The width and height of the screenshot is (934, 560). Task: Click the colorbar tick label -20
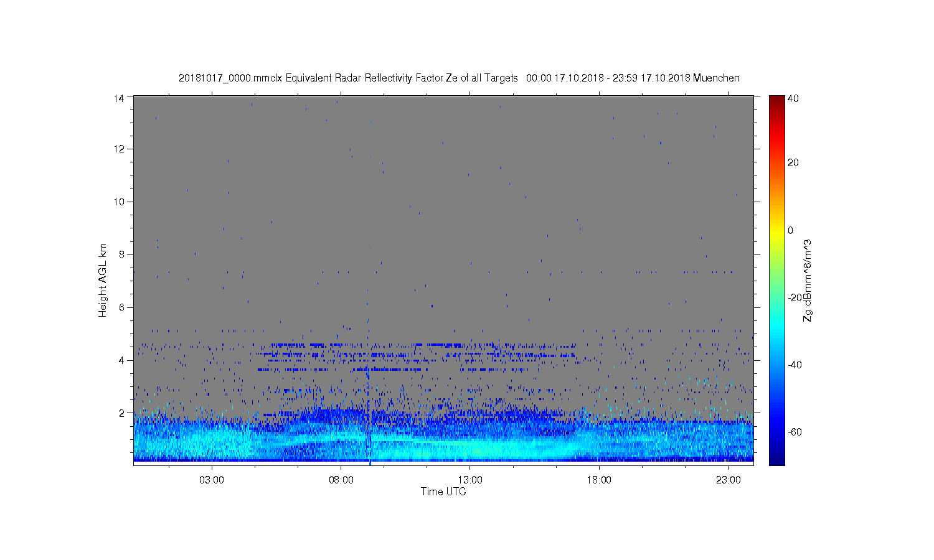pyautogui.click(x=795, y=297)
